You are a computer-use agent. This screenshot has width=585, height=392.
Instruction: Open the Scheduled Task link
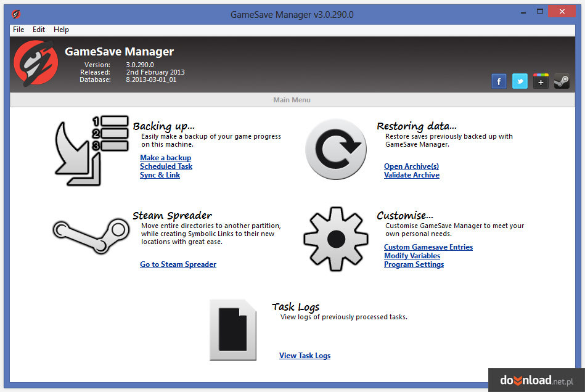click(x=166, y=166)
